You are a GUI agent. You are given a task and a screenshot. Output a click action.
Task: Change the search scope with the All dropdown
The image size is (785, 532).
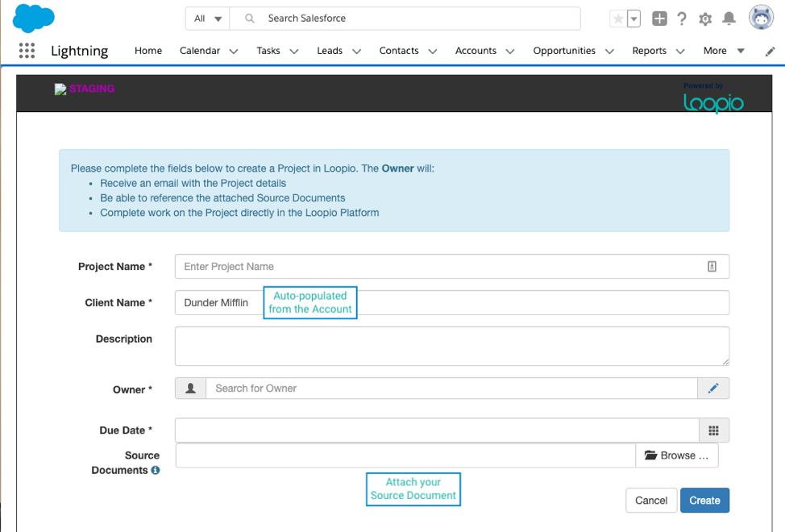pos(207,18)
